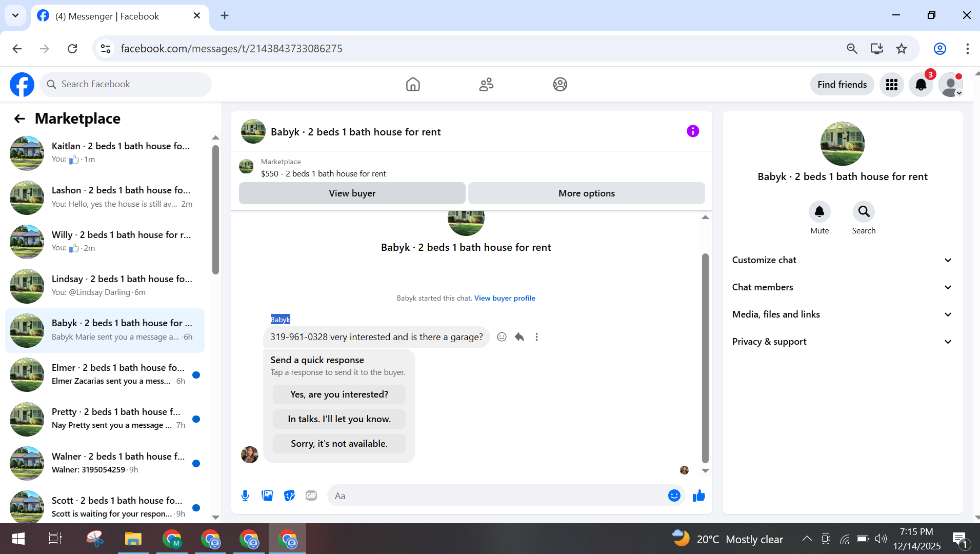Expand Customize chat section
This screenshot has width=980, height=554.
(843, 260)
